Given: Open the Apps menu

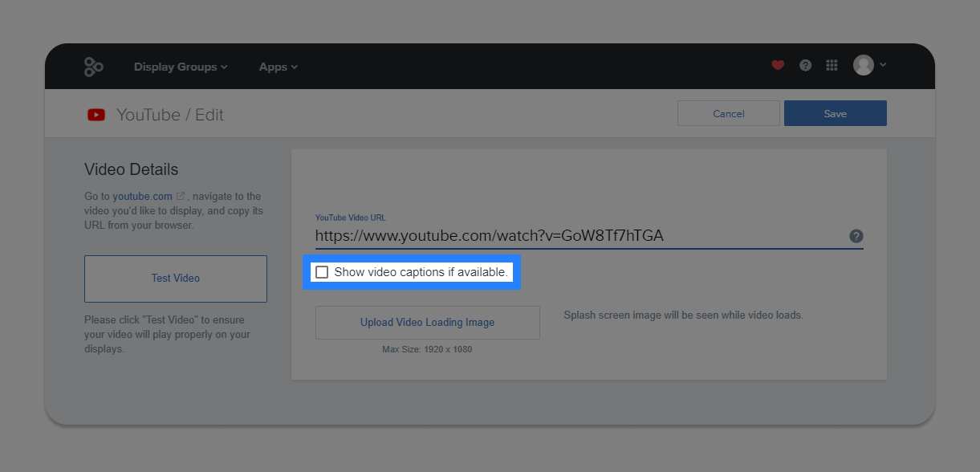Looking at the screenshot, I should pyautogui.click(x=279, y=67).
